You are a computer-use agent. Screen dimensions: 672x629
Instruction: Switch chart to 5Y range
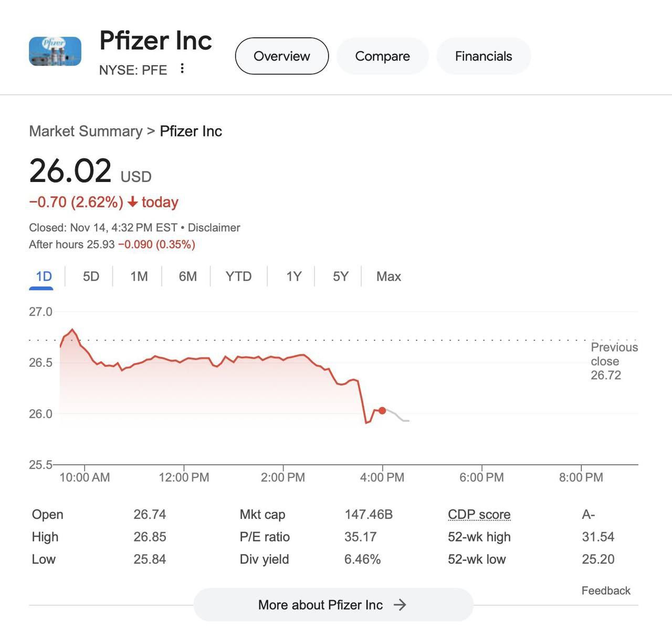(341, 276)
